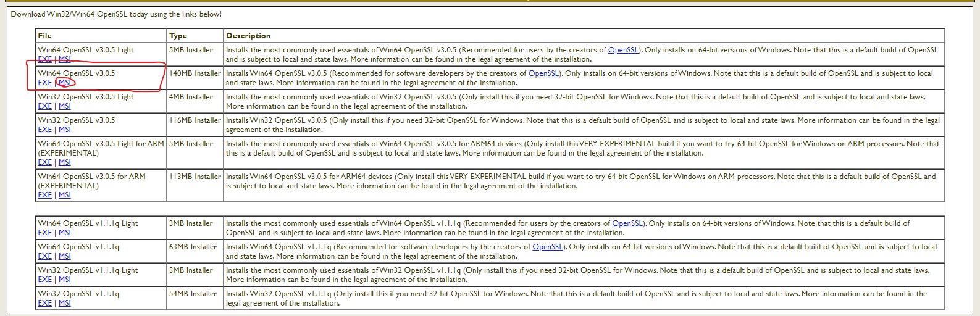980x316 pixels.
Task: Open OpenSSL link in Win64 v3.0.5 Light description
Action: coord(624,50)
